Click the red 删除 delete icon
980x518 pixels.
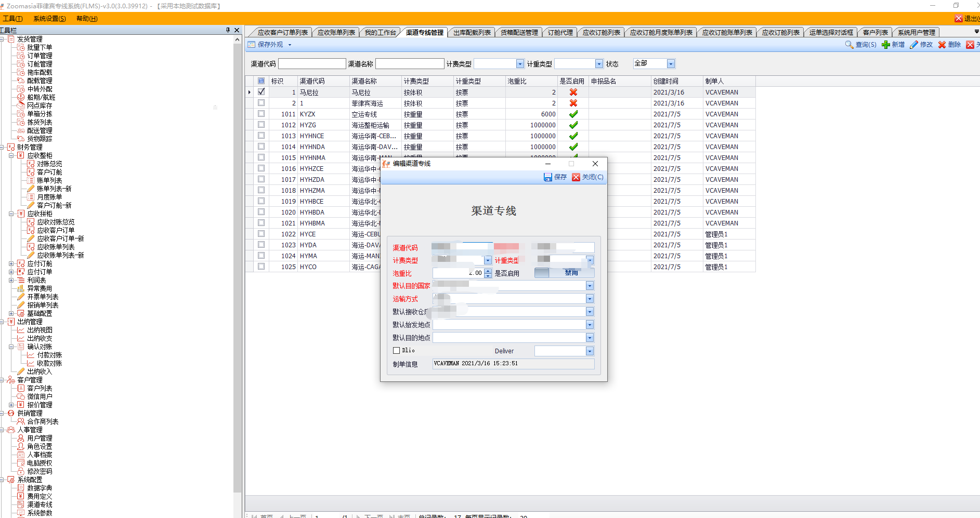pos(942,45)
